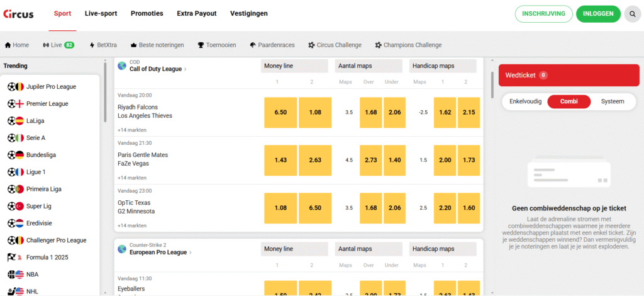644x296 pixels.
Task: Click the INSCHRIJVING button
Action: (543, 13)
